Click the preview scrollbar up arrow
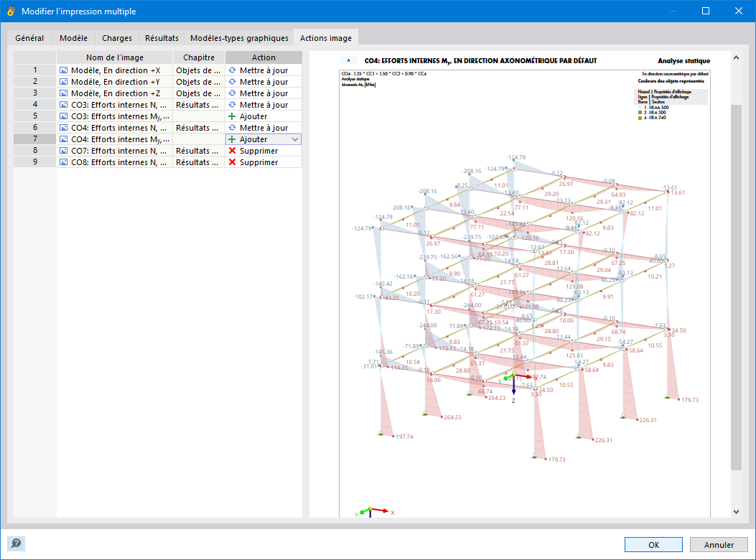 pos(736,58)
